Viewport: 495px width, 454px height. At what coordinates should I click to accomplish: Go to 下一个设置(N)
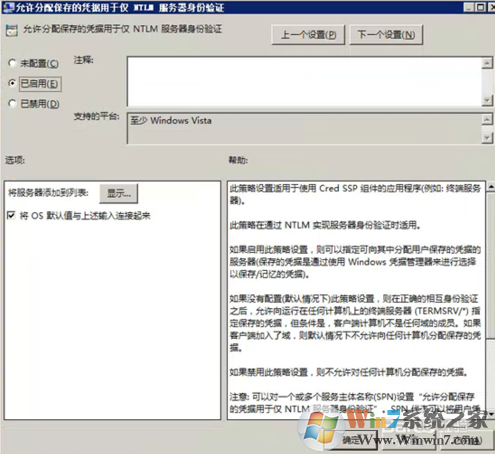pyautogui.click(x=386, y=34)
